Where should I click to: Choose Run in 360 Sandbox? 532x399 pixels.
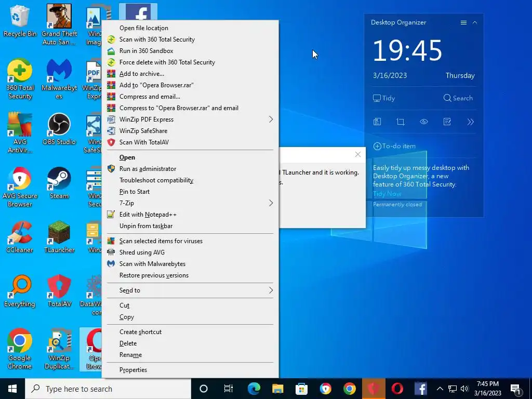pyautogui.click(x=190, y=51)
